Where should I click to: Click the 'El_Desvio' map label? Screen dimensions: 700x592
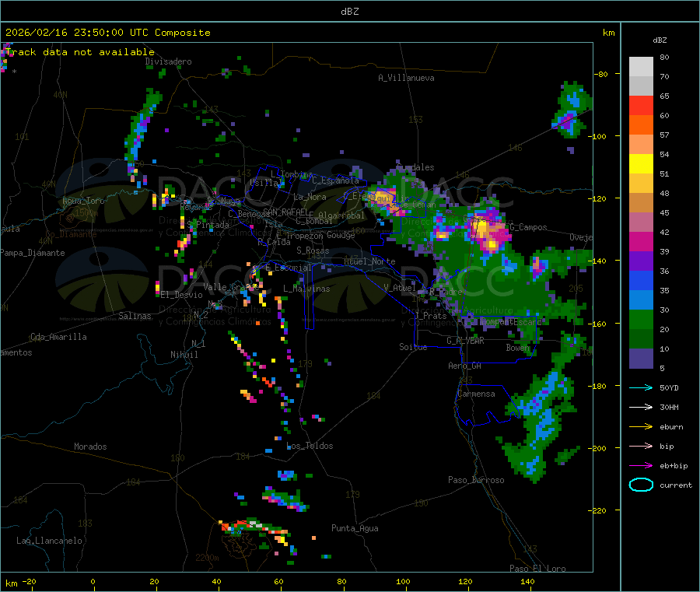[181, 295]
